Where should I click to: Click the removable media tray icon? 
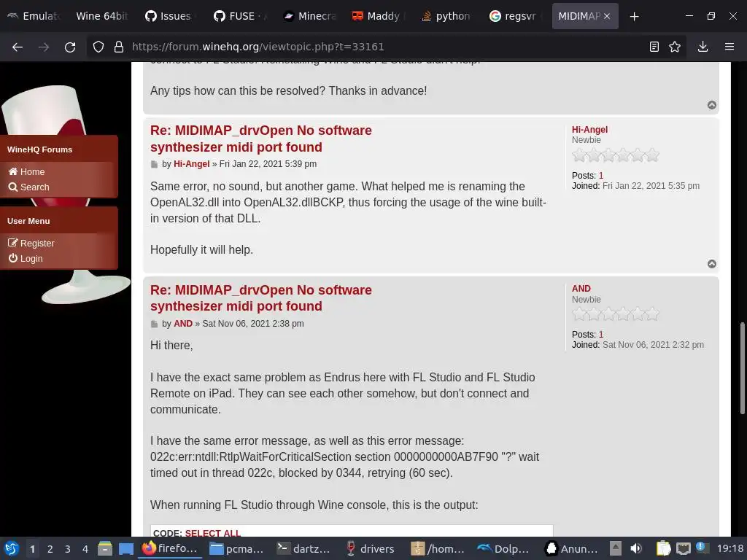616,548
